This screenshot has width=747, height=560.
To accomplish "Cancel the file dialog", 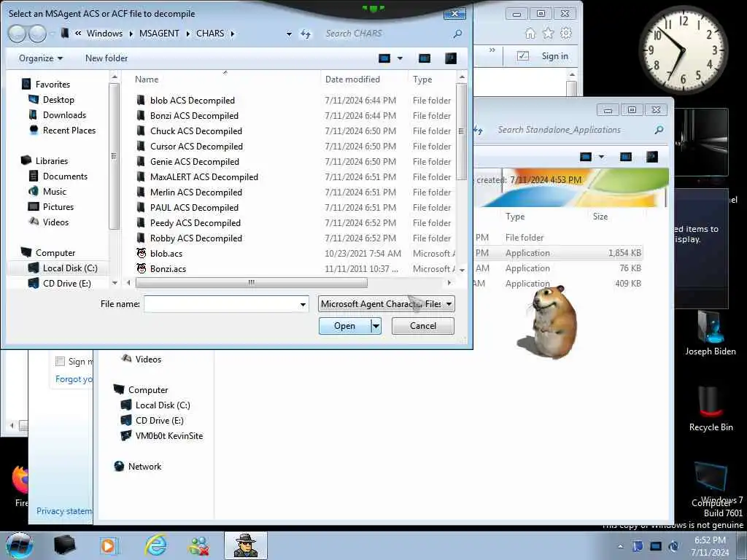I will coord(422,326).
